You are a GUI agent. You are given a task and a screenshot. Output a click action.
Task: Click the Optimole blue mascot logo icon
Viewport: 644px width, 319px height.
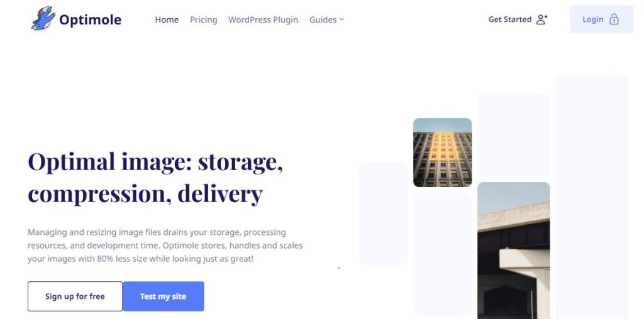coord(43,19)
